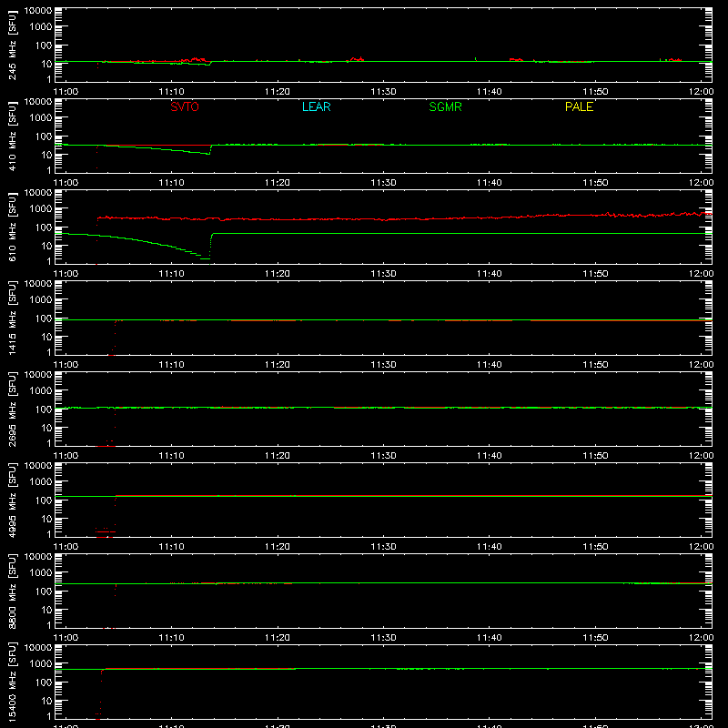Screen dimensions: 728x728
Task: Click the 11:50 tick below 2695 MHz plot
Action: point(595,456)
